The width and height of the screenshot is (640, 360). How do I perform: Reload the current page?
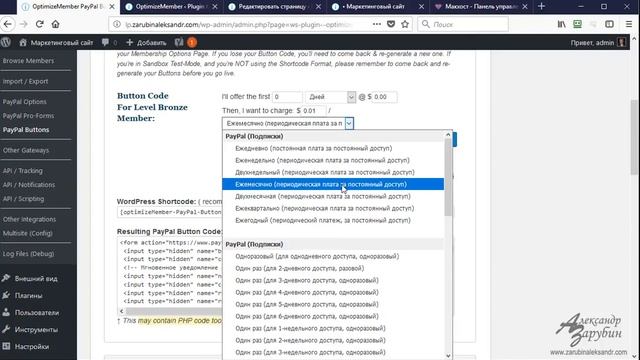(40, 24)
